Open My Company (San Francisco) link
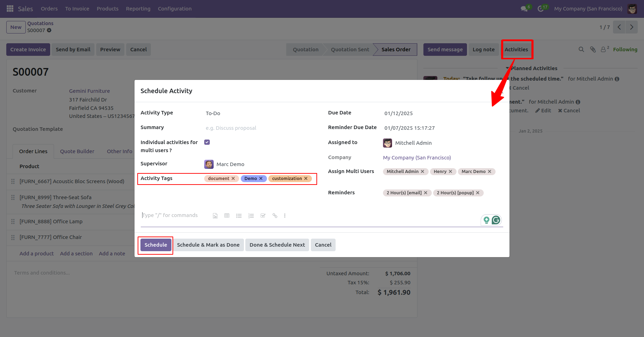This screenshot has width=644, height=337. click(x=417, y=158)
